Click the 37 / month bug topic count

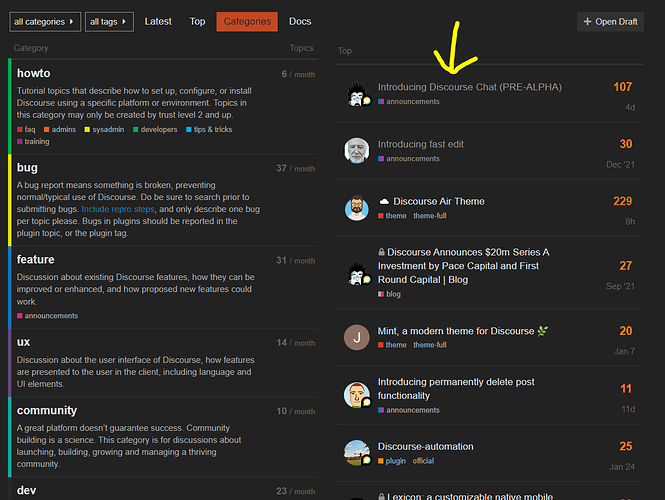click(x=296, y=168)
